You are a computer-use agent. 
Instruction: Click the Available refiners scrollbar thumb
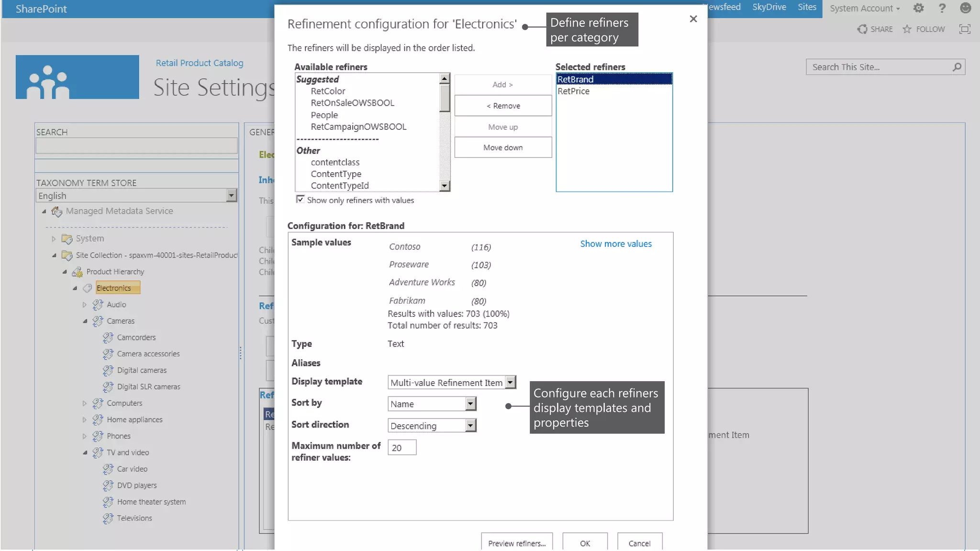point(445,98)
